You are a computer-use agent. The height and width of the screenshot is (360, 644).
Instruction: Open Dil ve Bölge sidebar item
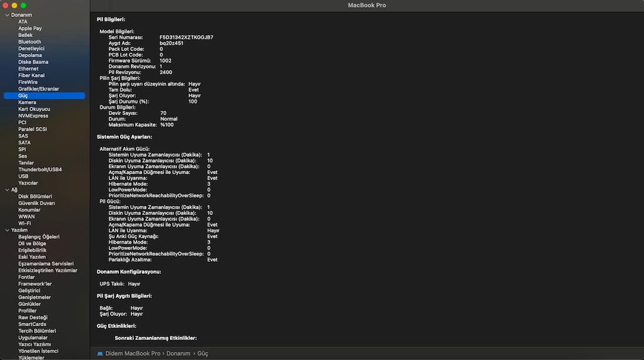pyautogui.click(x=32, y=243)
